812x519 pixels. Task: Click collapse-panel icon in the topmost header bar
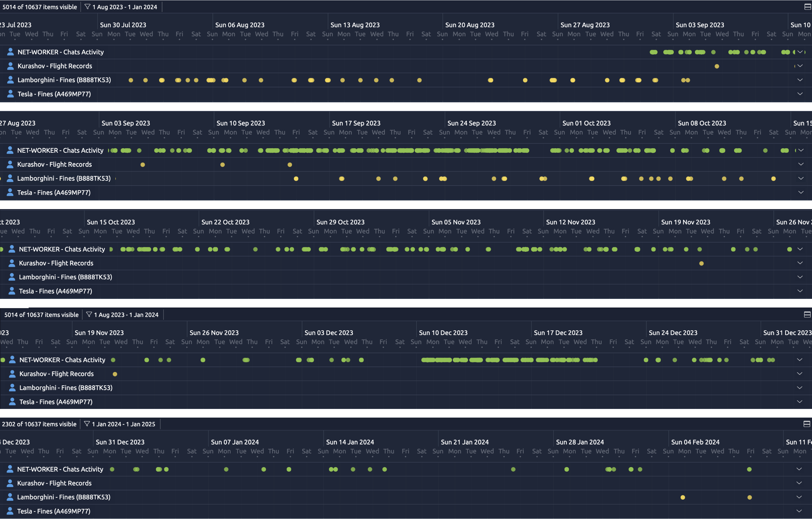click(x=807, y=7)
